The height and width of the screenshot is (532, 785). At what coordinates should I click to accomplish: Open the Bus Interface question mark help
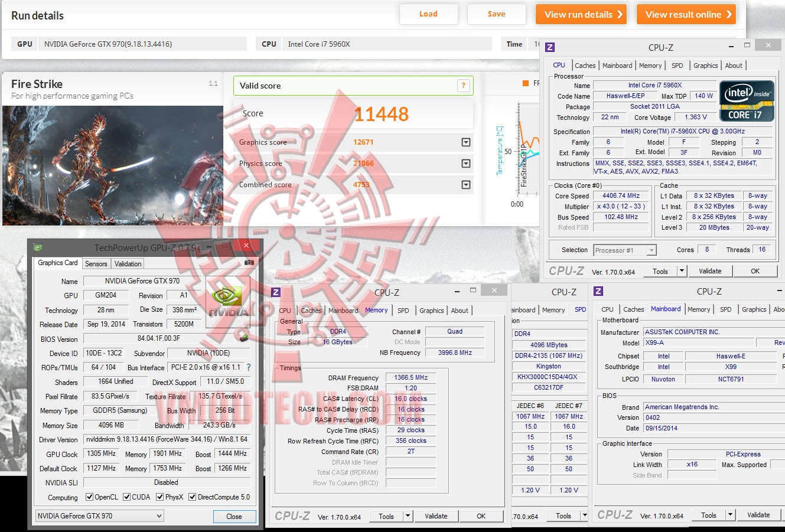(249, 367)
